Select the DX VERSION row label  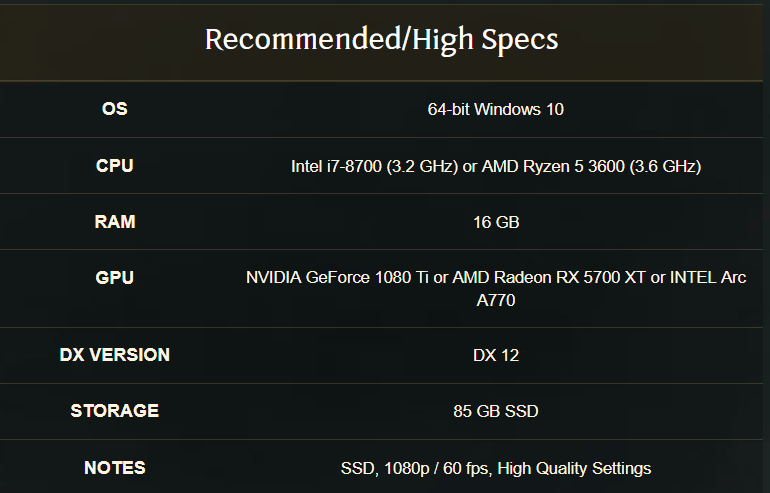click(115, 355)
